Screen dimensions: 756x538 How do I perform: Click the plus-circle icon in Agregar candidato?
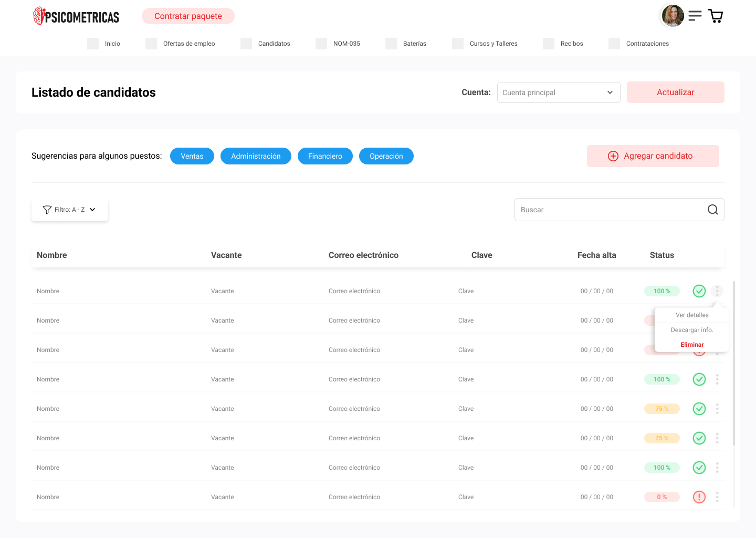click(x=613, y=156)
